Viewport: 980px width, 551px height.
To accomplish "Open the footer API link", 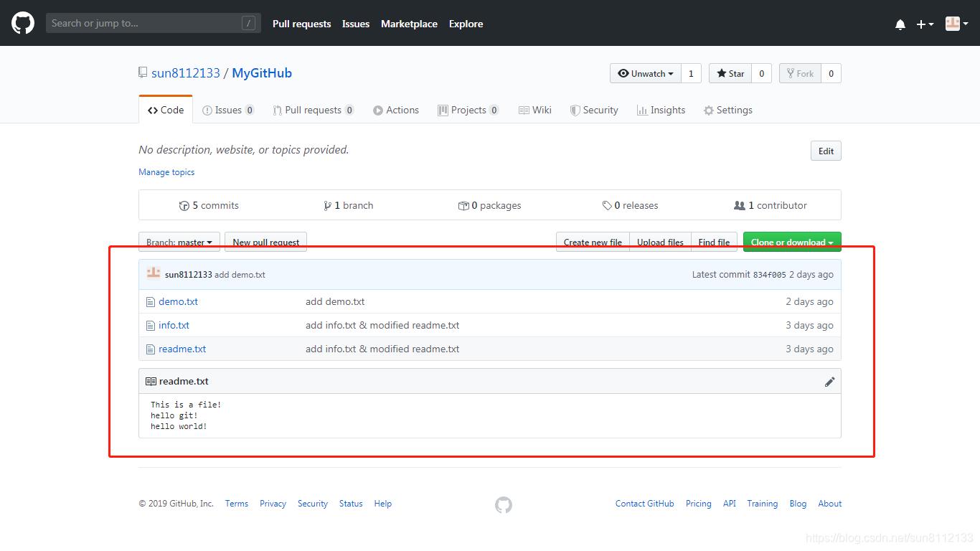I will point(730,504).
